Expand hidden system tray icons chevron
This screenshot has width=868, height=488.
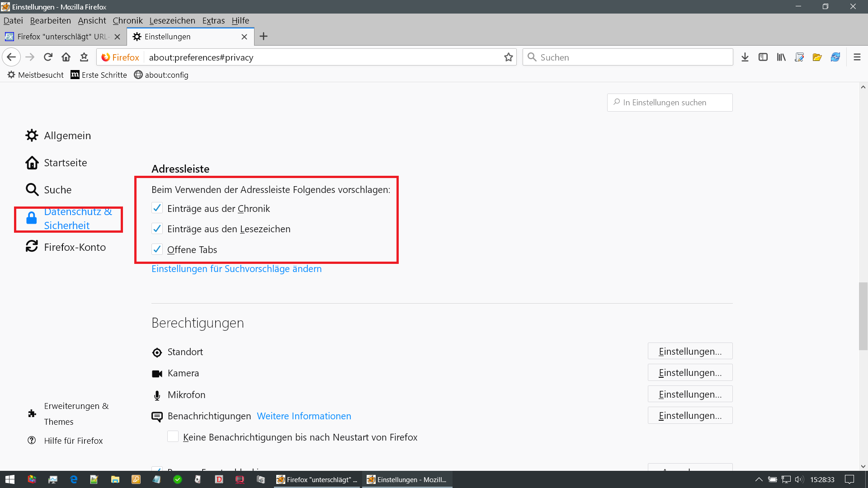(x=759, y=479)
